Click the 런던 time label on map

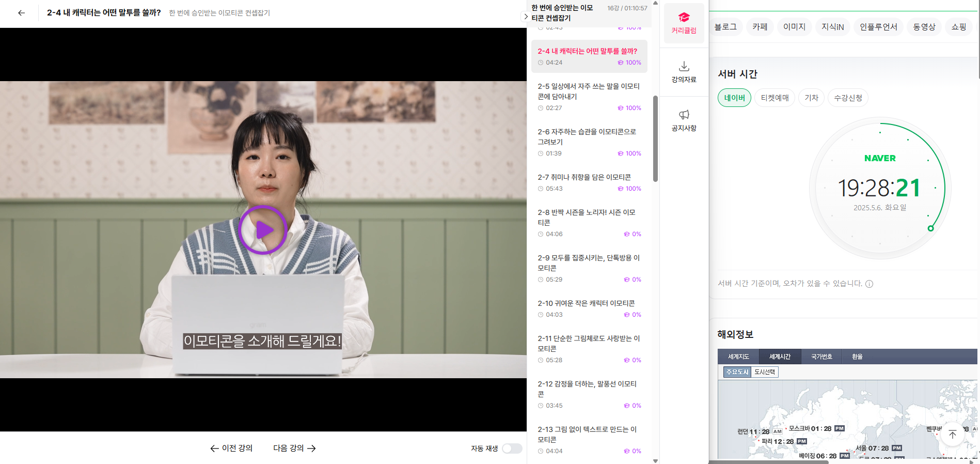760,431
